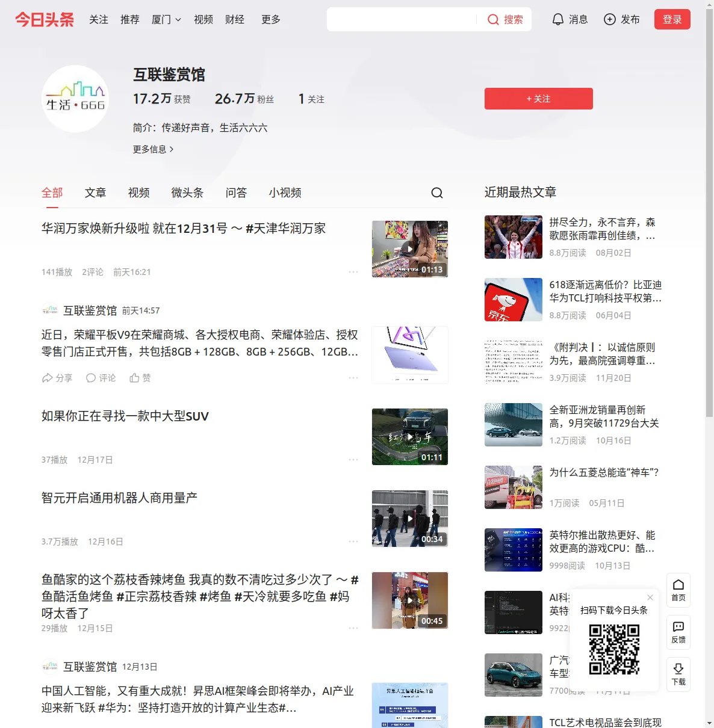Switch to the 小视频 tab
Screen dimensions: 714x728
(x=285, y=193)
